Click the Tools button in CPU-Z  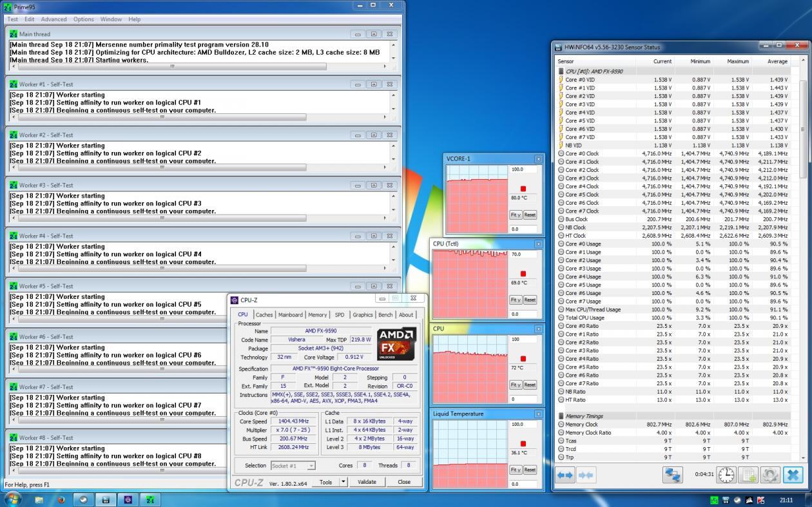coord(326,482)
